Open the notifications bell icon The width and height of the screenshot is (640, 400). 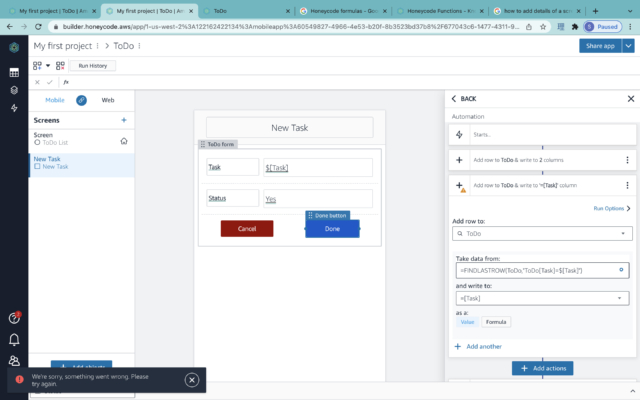pos(14,340)
